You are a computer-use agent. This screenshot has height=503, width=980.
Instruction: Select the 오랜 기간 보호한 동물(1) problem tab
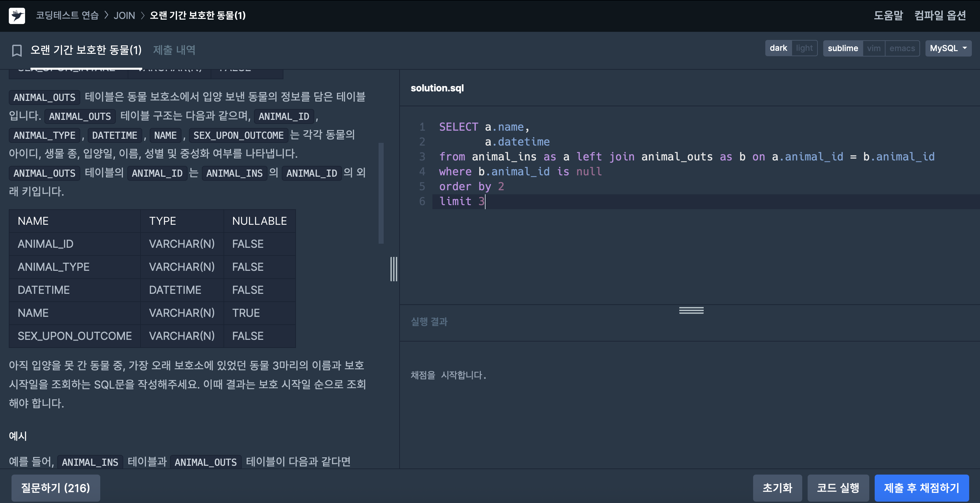86,50
